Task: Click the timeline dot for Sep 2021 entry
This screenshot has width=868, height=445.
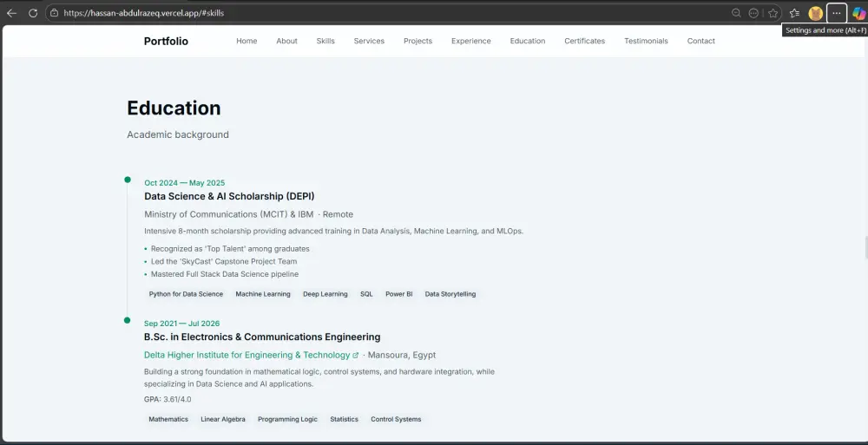Action: coord(128,320)
